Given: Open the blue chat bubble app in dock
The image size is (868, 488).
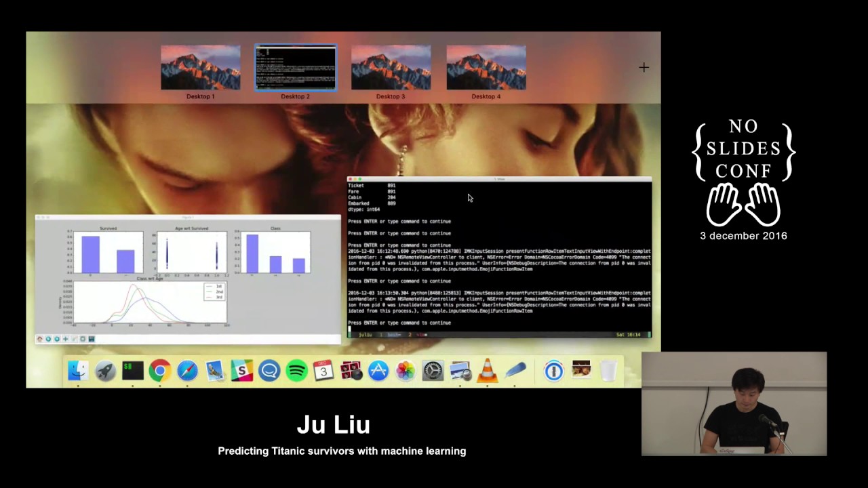Looking at the screenshot, I should pyautogui.click(x=269, y=371).
